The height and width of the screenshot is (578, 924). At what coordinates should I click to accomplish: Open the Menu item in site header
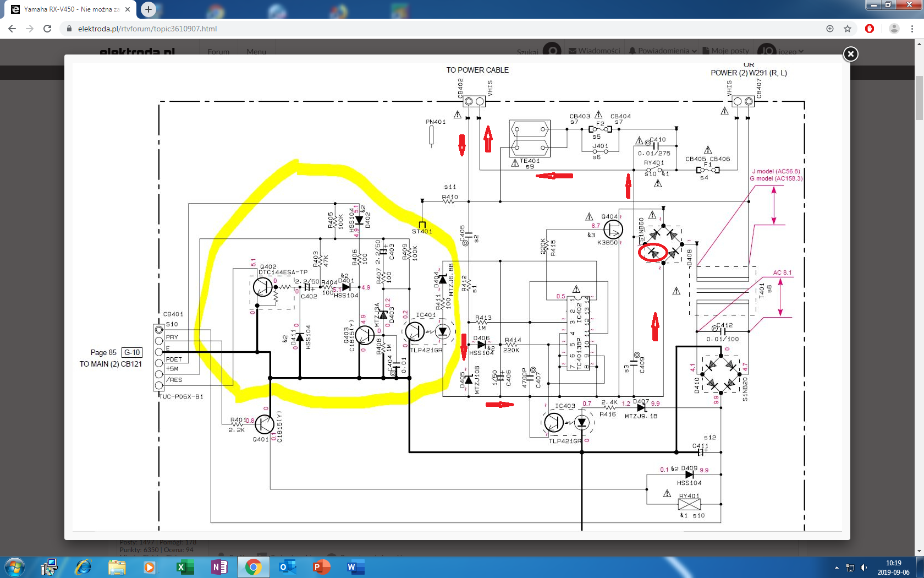pyautogui.click(x=256, y=52)
